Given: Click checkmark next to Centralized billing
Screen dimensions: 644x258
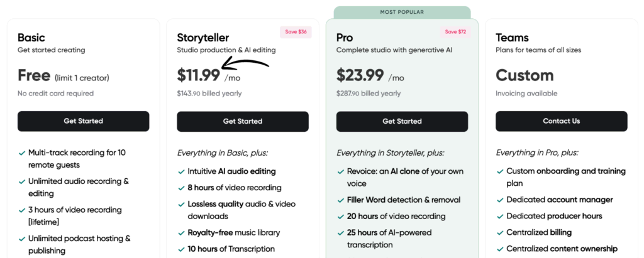Looking at the screenshot, I should (x=499, y=232).
